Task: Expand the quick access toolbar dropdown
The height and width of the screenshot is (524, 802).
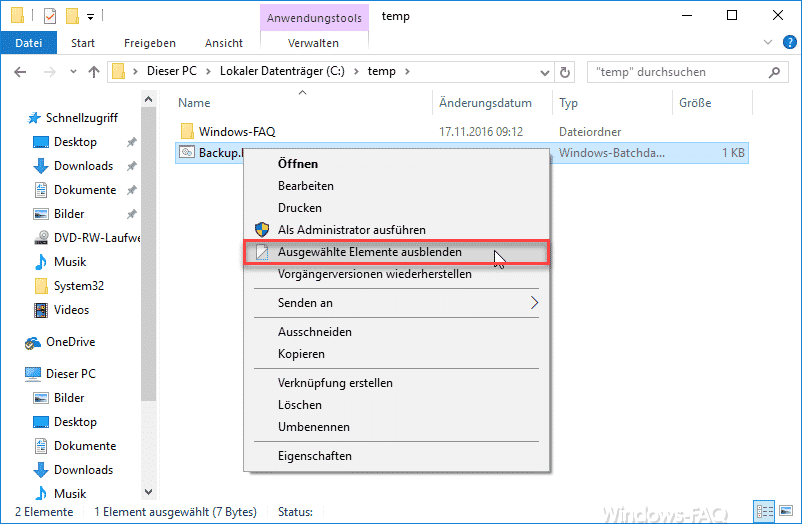Action: pos(90,17)
